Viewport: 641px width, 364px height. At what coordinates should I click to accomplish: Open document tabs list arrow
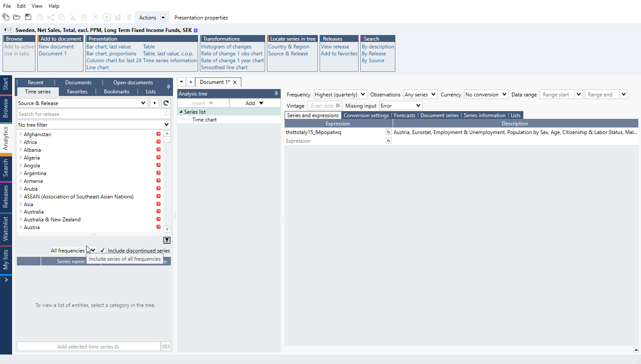[182, 82]
